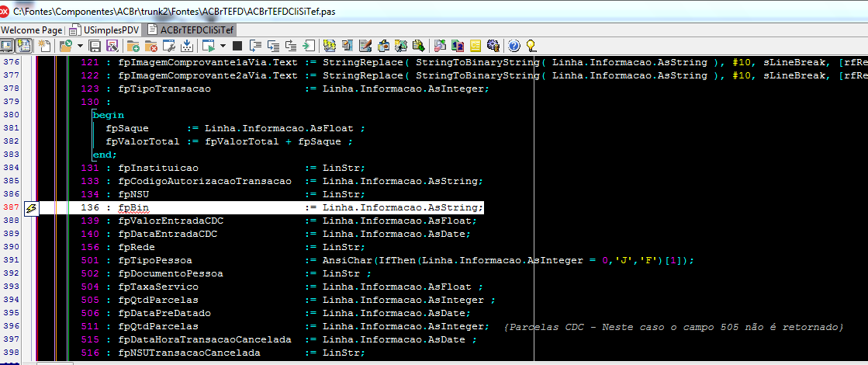The width and height of the screenshot is (868, 365).
Task: Click the 'begin' keyword on line 380
Action: tap(109, 115)
